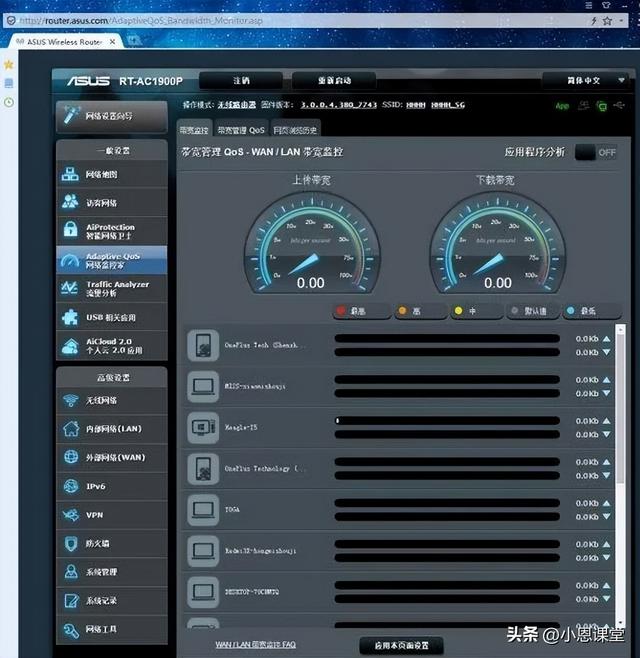This screenshot has height=658, width=640.
Task: Close the ASUS Wireless Router tab
Action: (x=112, y=42)
